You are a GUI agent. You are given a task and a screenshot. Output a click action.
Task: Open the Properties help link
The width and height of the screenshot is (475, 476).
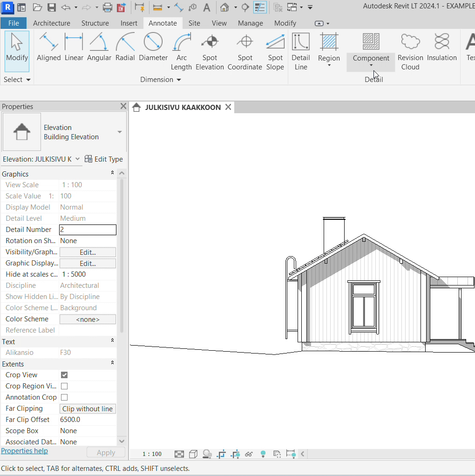coord(24,451)
